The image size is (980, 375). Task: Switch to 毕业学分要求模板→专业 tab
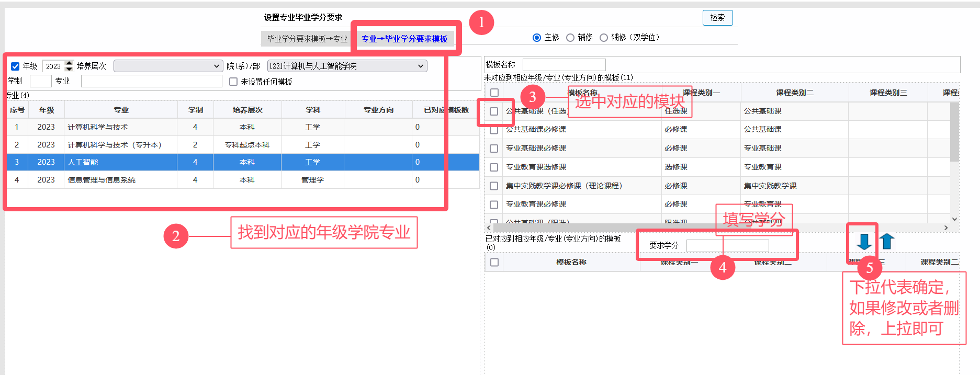(307, 39)
